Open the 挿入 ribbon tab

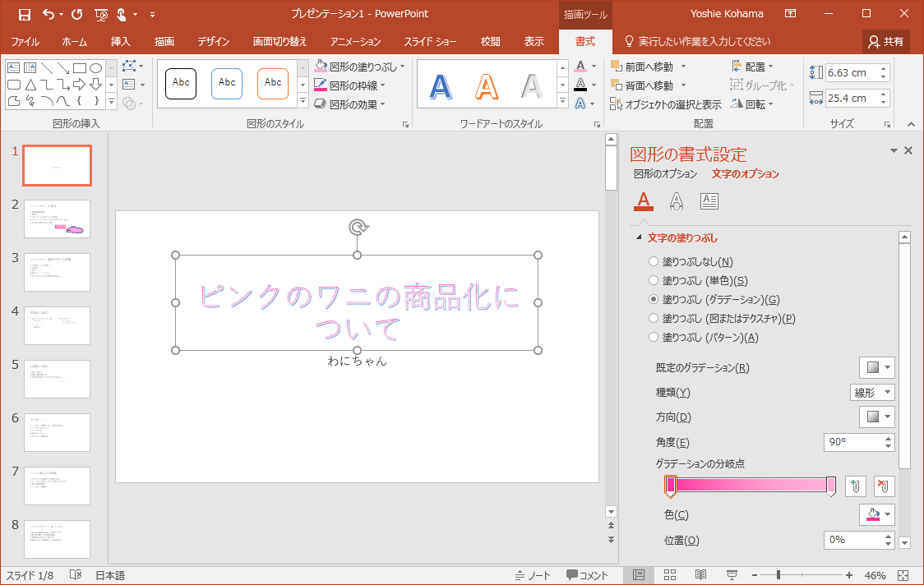[x=120, y=42]
